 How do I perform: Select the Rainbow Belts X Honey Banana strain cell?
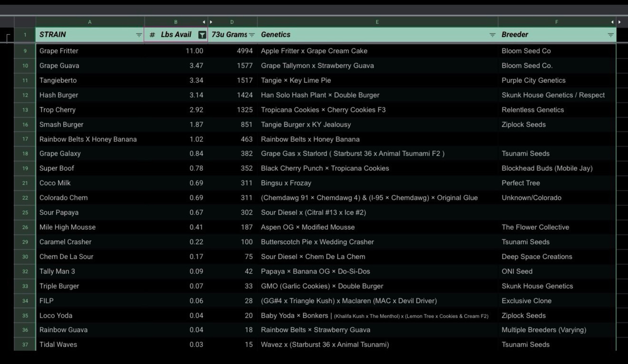(90, 139)
